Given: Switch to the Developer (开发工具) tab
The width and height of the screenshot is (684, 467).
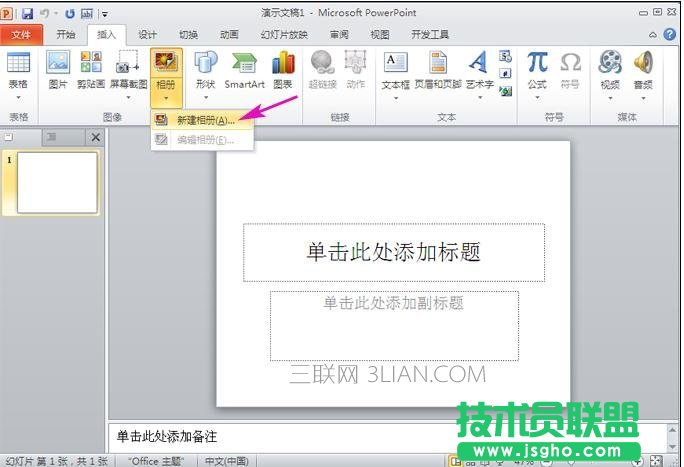Looking at the screenshot, I should pyautogui.click(x=430, y=34).
